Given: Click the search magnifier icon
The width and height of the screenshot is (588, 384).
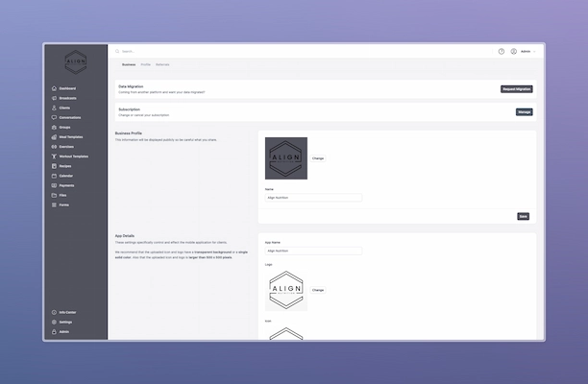Looking at the screenshot, I should 117,51.
